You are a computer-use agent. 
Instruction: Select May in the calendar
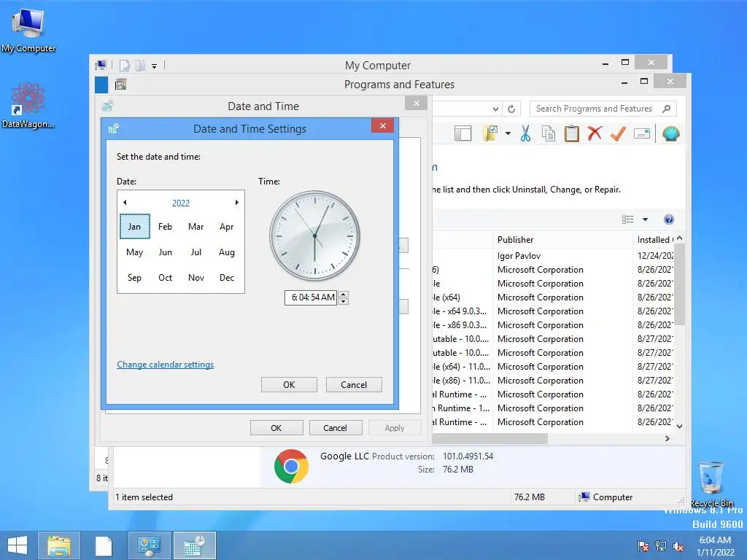(134, 252)
